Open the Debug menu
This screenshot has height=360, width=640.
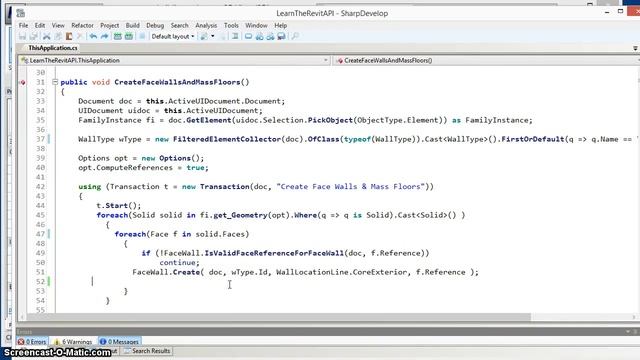coord(155,25)
